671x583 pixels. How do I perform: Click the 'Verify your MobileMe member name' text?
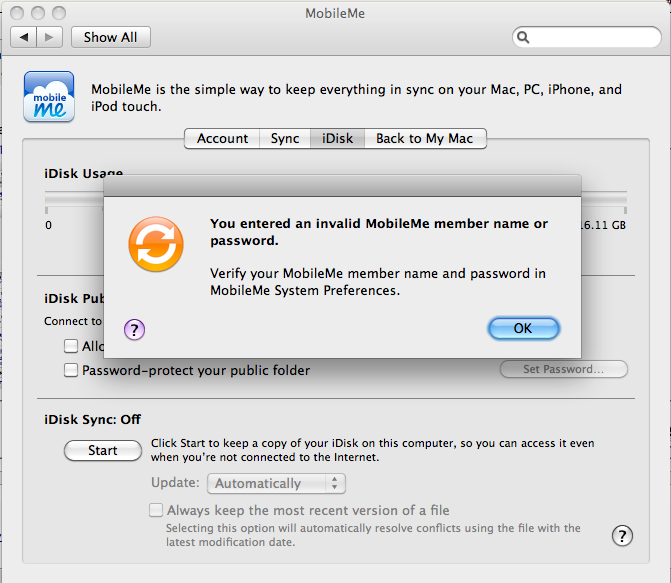click(378, 282)
